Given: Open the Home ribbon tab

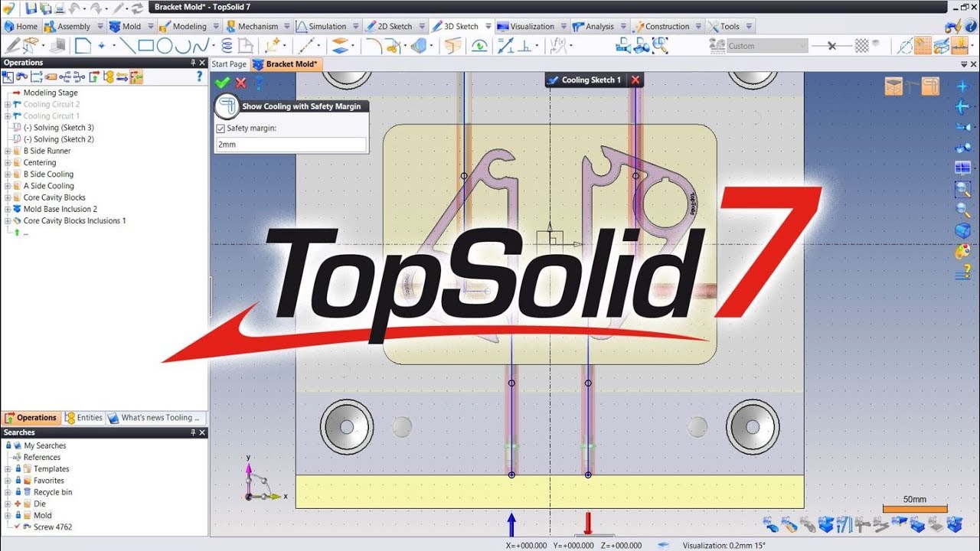Looking at the screenshot, I should (x=21, y=26).
